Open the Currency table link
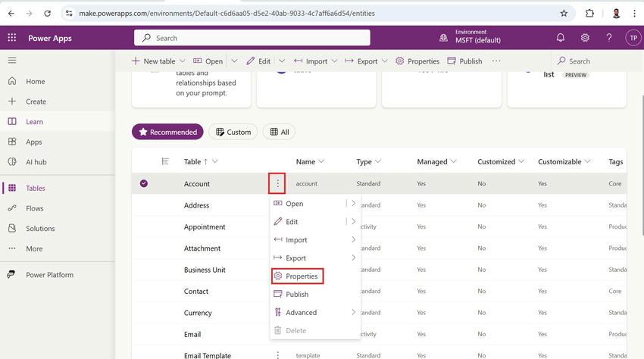Image resolution: width=644 pixels, height=359 pixels. point(198,313)
